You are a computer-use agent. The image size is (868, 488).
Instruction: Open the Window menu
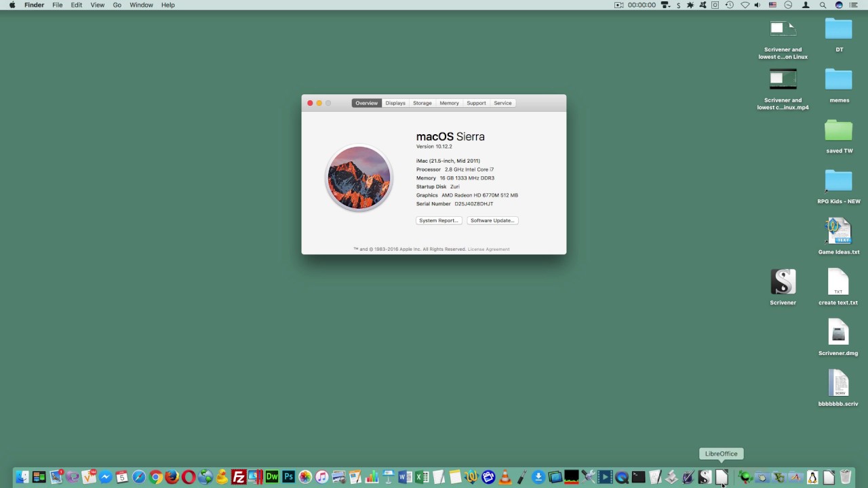[141, 5]
